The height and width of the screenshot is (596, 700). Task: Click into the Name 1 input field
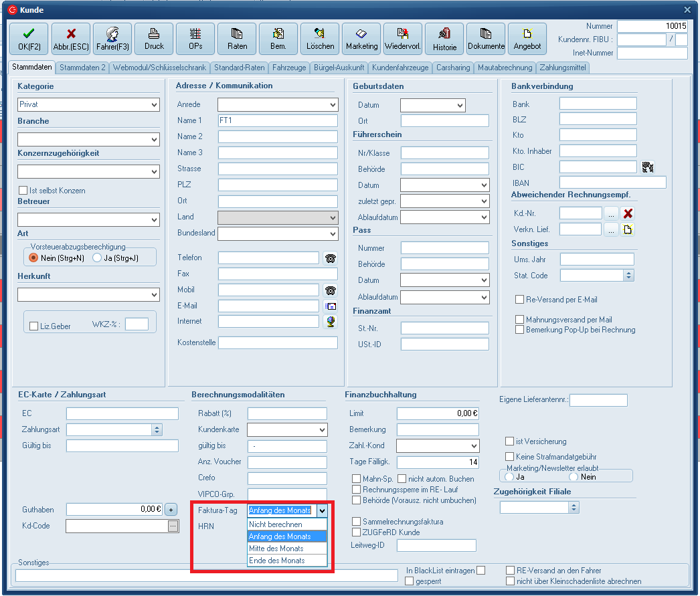(277, 121)
